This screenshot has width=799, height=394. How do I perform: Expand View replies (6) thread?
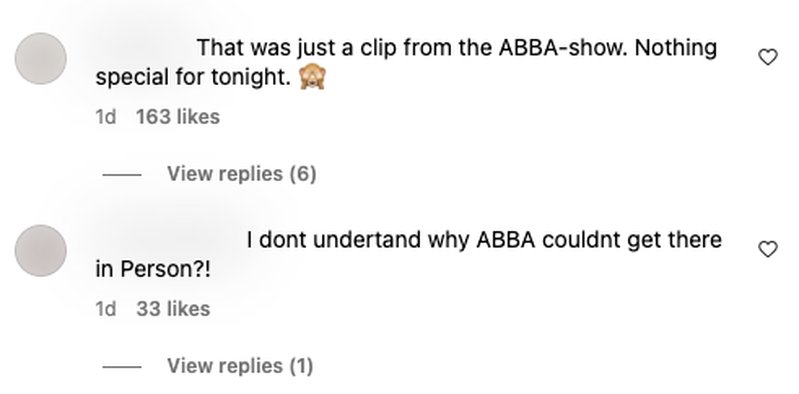242,174
